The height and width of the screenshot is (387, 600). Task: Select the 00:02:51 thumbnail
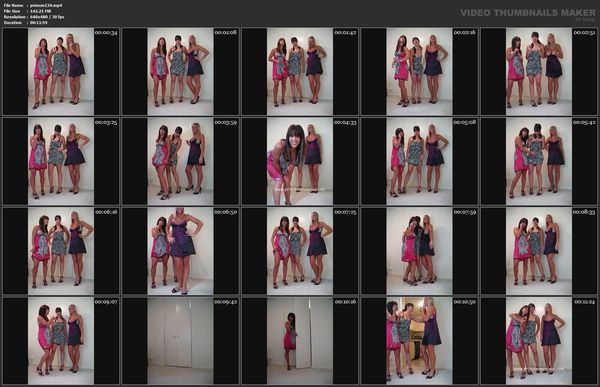539,72
